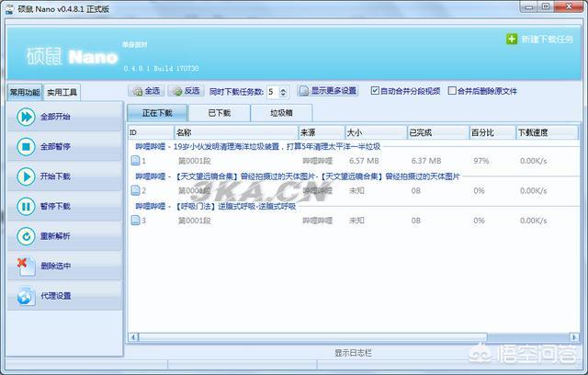Sort by the 百分比 column header
Image resolution: width=588 pixels, height=375 pixels.
click(492, 132)
